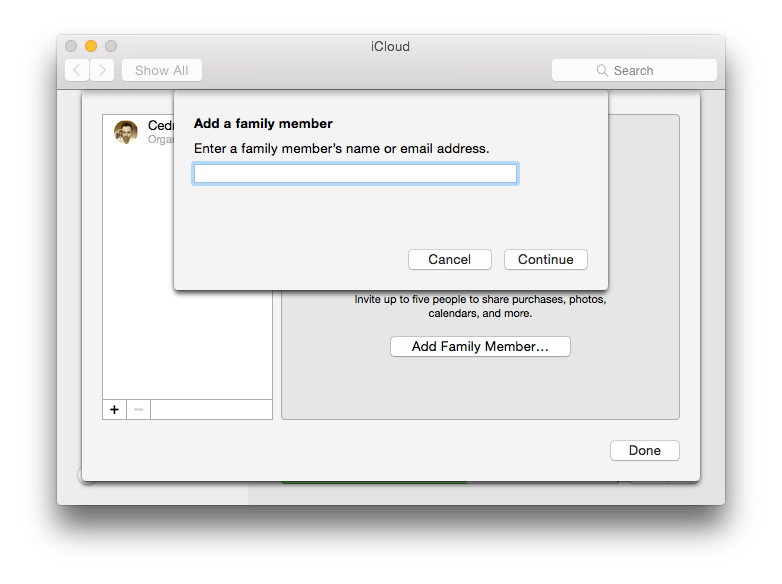
Task: Click the magnifier icon in Search
Action: [x=602, y=70]
